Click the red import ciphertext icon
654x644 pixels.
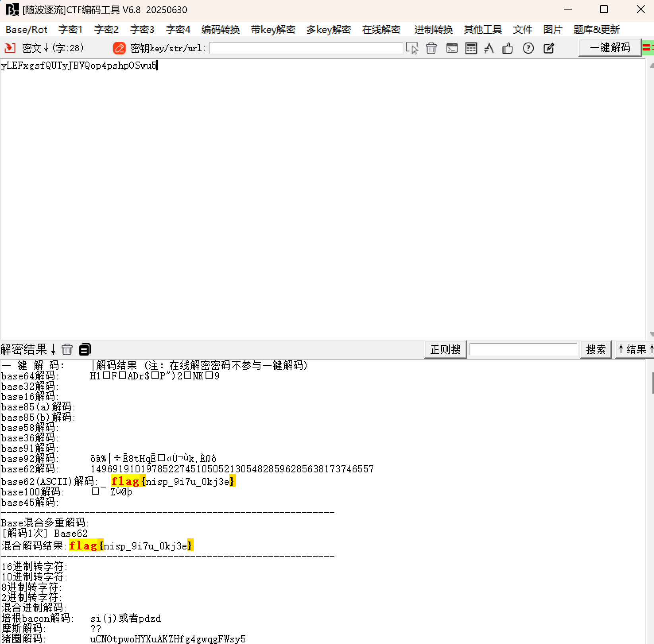[10, 48]
